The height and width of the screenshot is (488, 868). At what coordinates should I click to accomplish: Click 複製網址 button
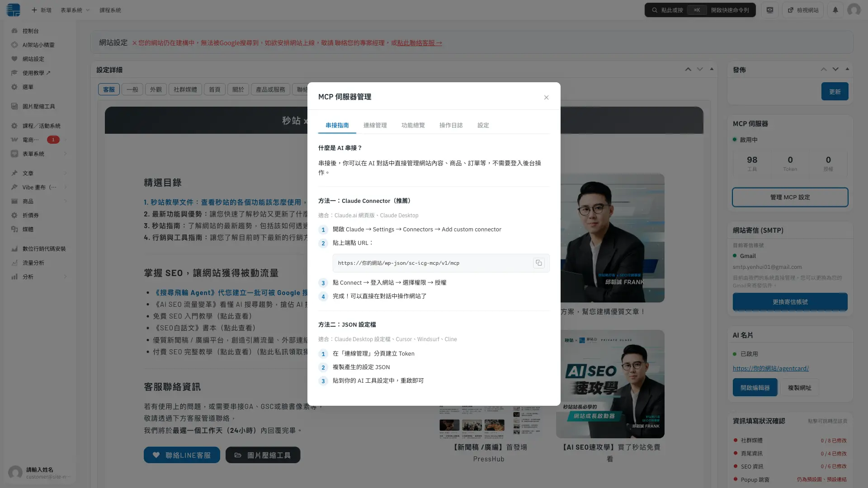(x=799, y=388)
